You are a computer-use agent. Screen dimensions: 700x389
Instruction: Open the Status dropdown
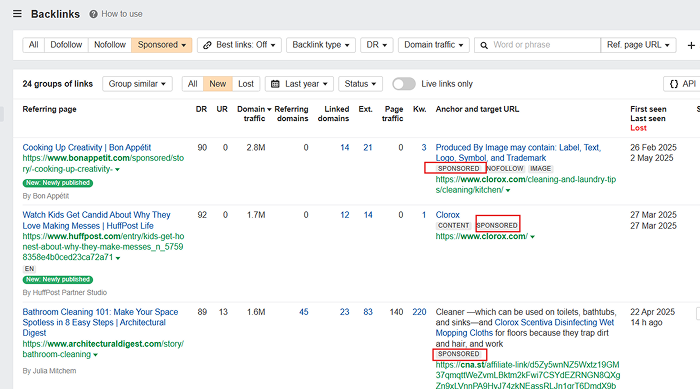tap(360, 84)
